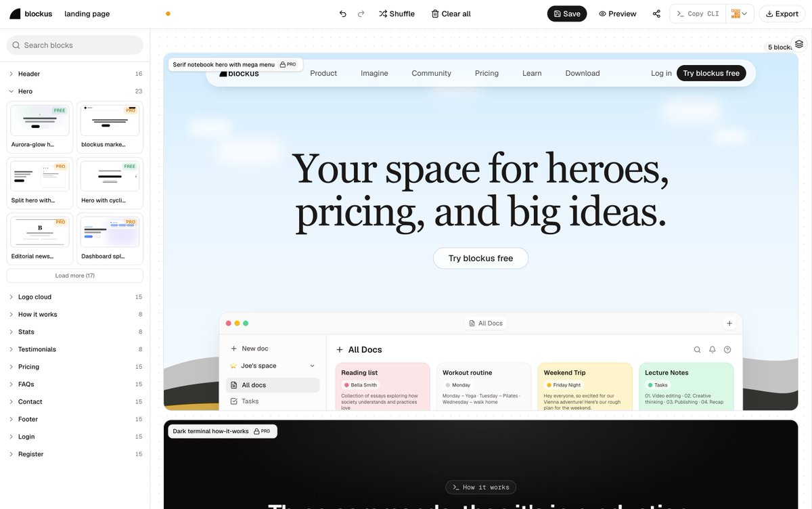
Task: Open the Lecture Notes card
Action: (686, 386)
